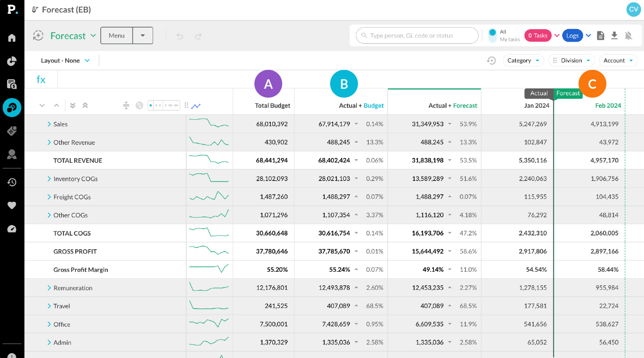The image size is (644, 358).
Task: Select the dashed display density option
Action: [x=171, y=105]
